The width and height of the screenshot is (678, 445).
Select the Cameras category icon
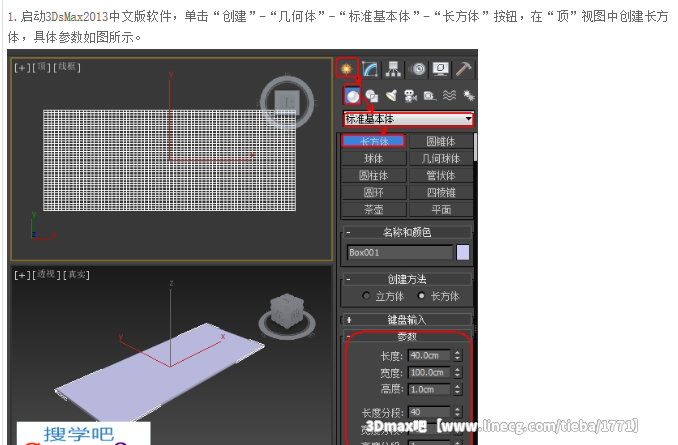(x=410, y=96)
